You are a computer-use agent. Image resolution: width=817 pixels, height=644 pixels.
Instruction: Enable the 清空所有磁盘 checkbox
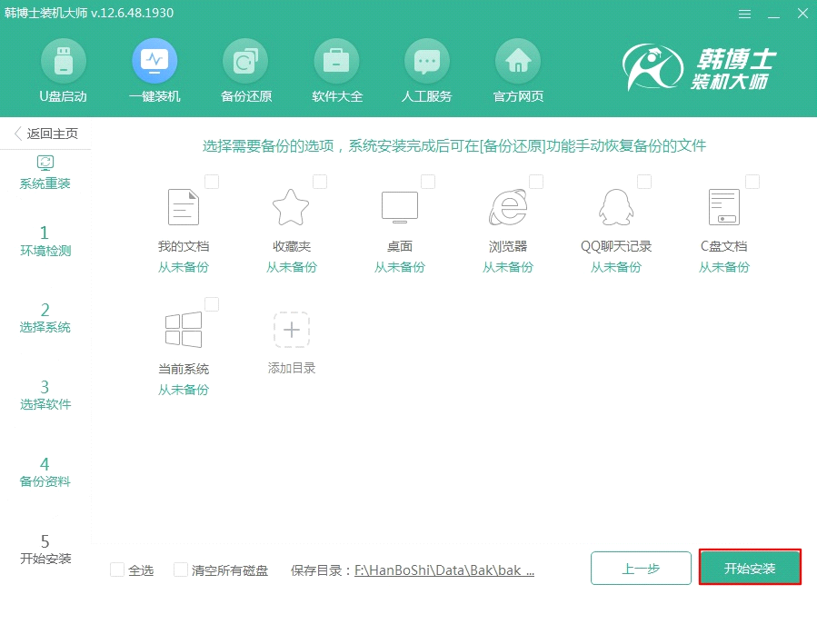pyautogui.click(x=178, y=570)
